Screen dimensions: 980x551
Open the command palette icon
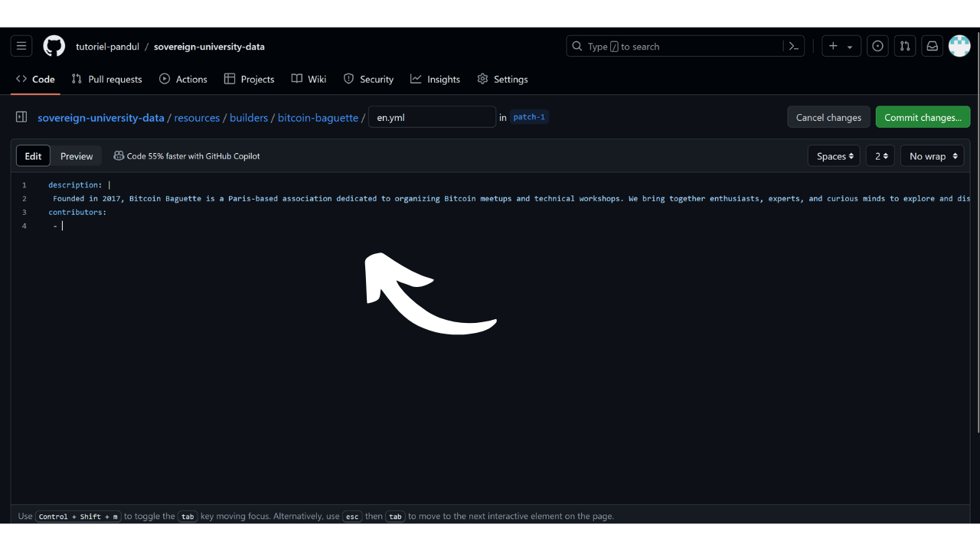[x=794, y=47]
